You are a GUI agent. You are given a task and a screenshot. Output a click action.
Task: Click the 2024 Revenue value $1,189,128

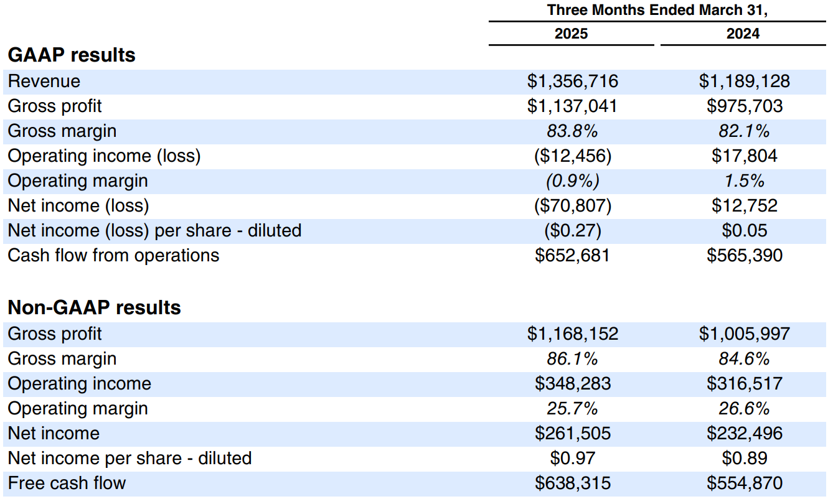click(745, 82)
